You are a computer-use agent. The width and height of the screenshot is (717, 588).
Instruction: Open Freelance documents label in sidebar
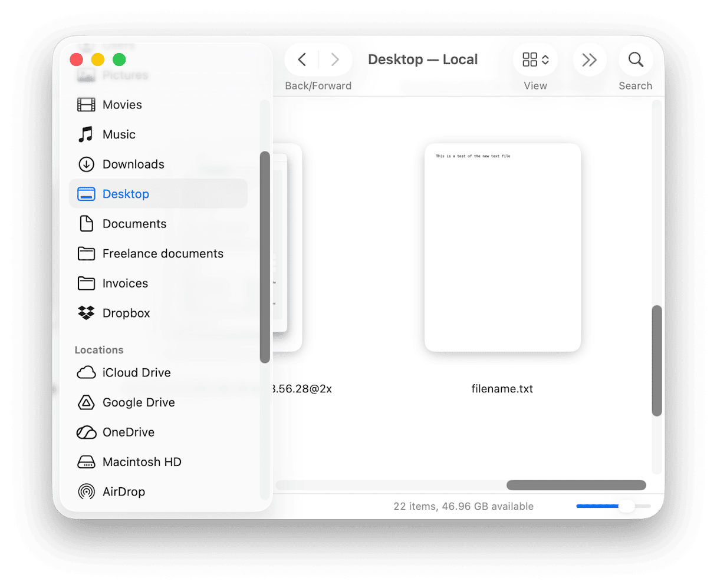(x=163, y=253)
